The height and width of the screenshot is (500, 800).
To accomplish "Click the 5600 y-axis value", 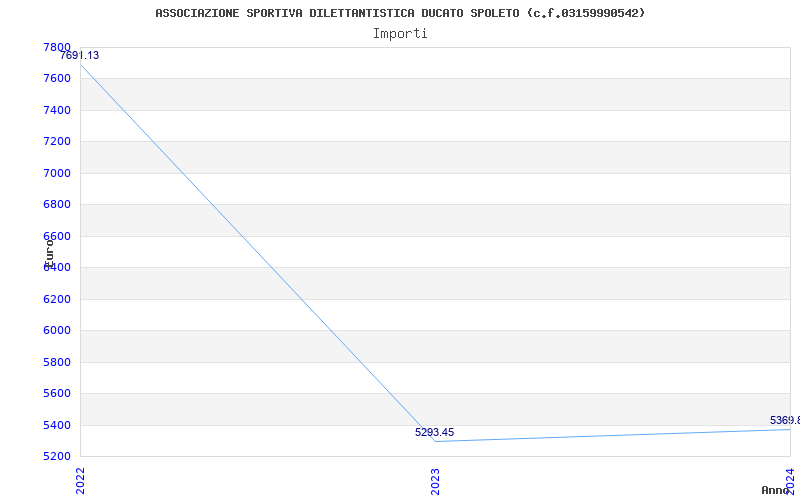I will tap(57, 393).
